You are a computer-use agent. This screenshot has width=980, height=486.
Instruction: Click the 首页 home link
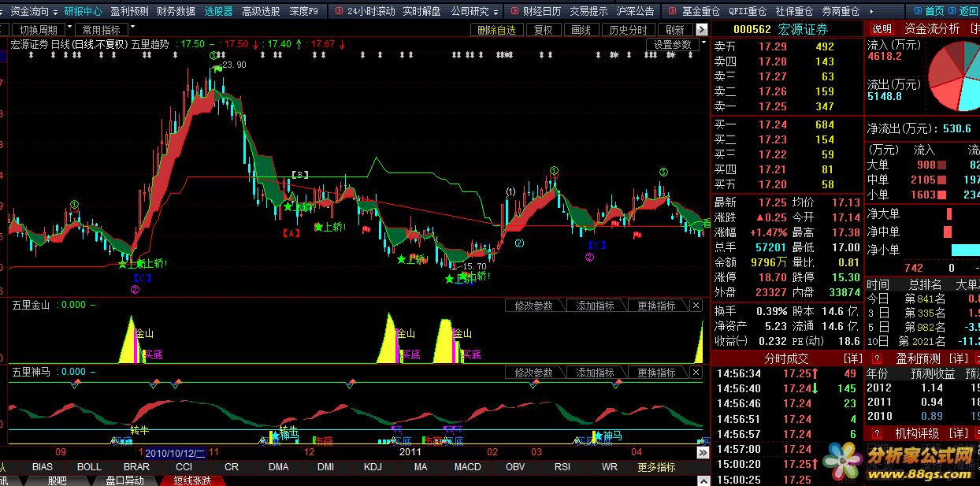tap(934, 11)
